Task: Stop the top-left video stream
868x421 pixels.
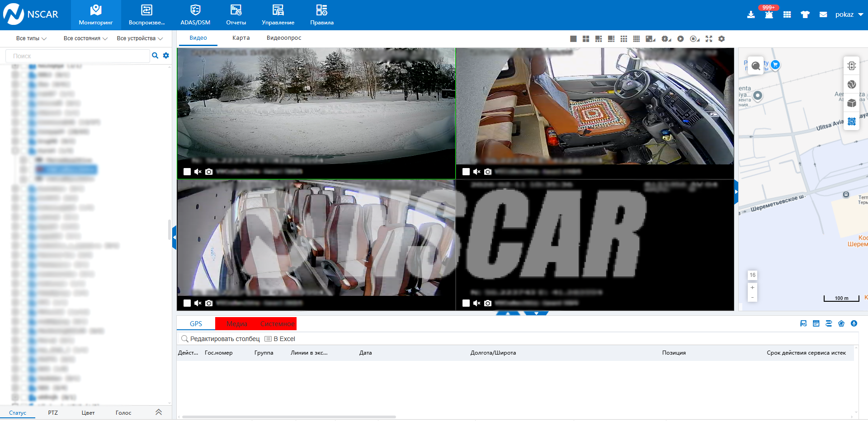Action: (x=187, y=172)
